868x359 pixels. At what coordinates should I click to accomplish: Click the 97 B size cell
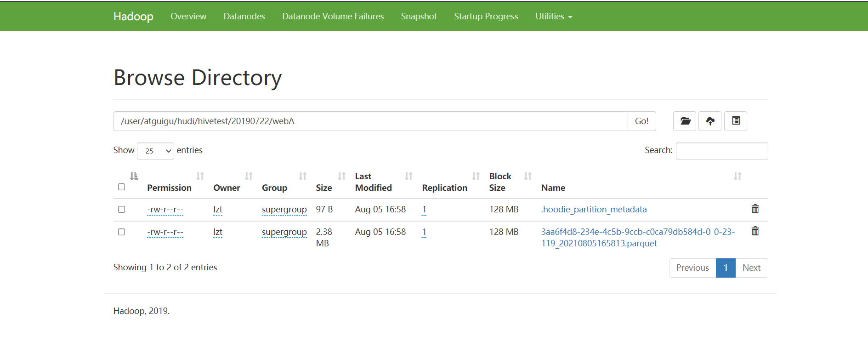pyautogui.click(x=324, y=209)
